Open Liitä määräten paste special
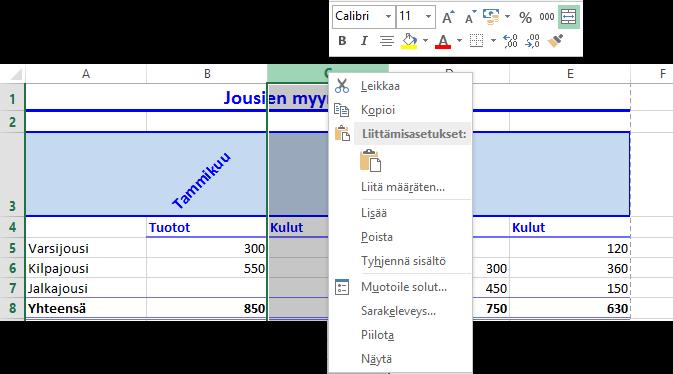 400,187
